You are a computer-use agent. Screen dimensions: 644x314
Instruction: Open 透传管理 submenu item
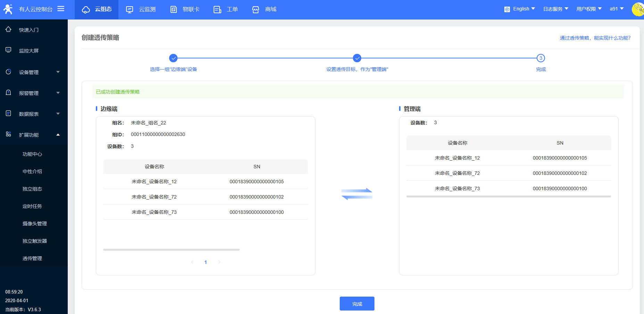32,258
